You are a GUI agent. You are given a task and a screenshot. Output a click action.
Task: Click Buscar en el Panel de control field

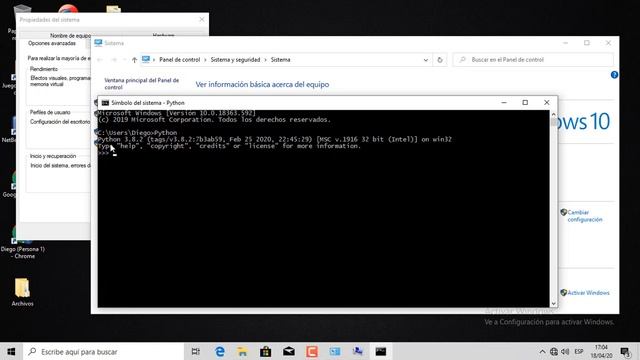pyautogui.click(x=533, y=60)
